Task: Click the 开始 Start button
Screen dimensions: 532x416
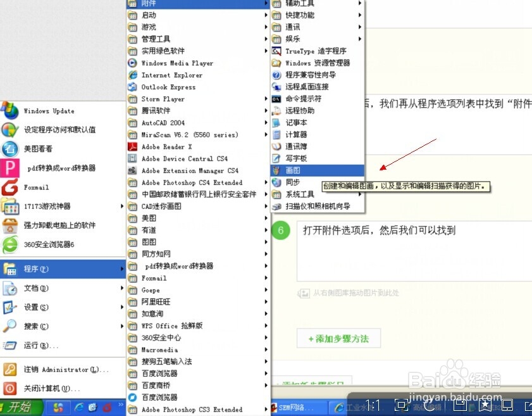Action: coord(21,407)
